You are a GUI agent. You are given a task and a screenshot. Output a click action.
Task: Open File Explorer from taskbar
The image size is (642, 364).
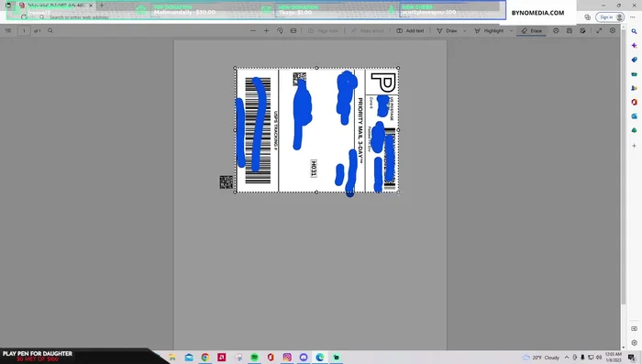point(172,358)
